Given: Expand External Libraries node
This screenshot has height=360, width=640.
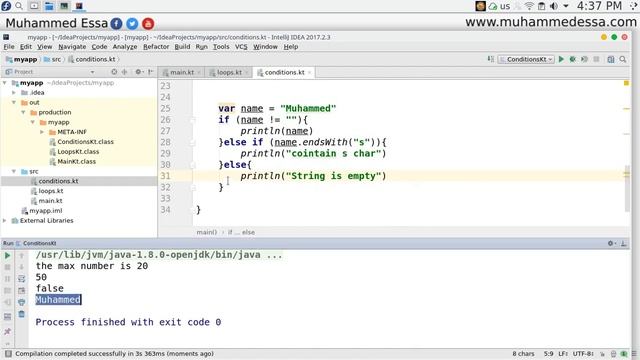Looking at the screenshot, I should click(x=5, y=220).
